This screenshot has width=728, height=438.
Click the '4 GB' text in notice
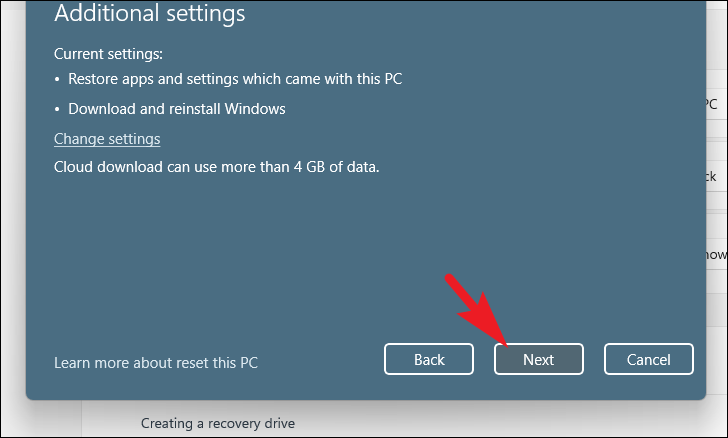point(309,167)
